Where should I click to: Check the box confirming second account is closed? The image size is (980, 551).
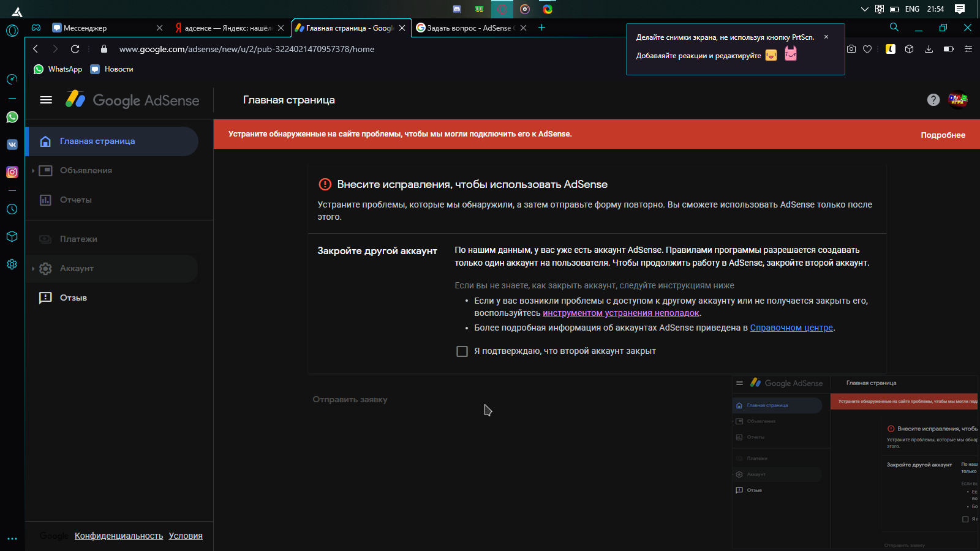[x=462, y=351]
